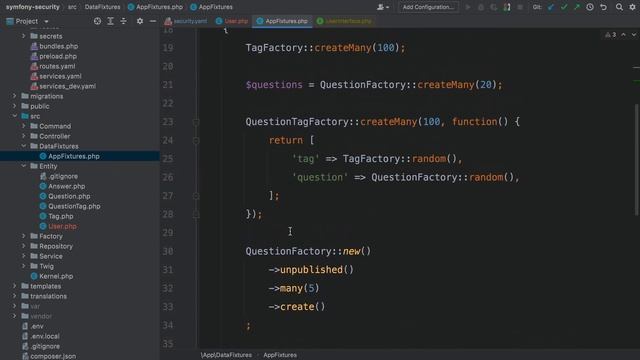Collapse the DataFixtures folder
The height and width of the screenshot is (360, 640).
[24, 146]
